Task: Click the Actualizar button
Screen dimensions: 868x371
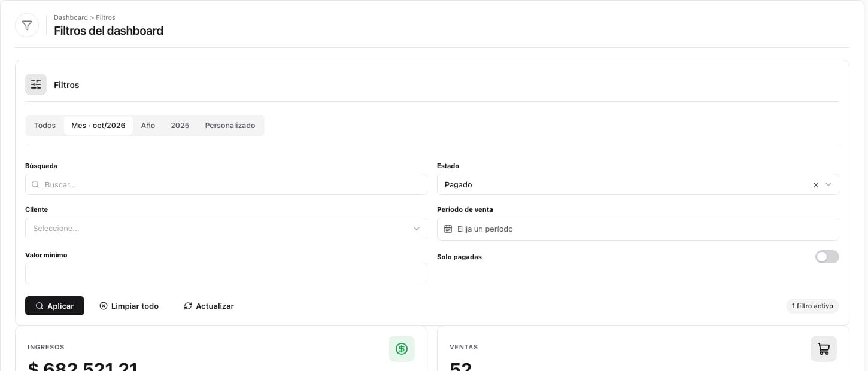Action: (x=208, y=306)
